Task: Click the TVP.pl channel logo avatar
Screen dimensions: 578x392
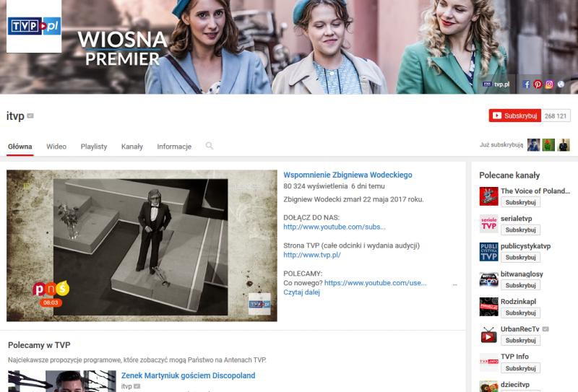Action: coord(34,27)
